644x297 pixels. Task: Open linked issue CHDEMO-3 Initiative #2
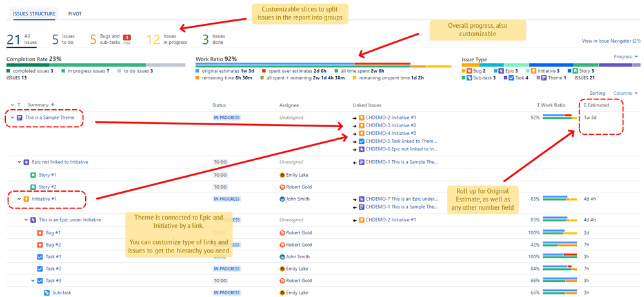point(390,125)
